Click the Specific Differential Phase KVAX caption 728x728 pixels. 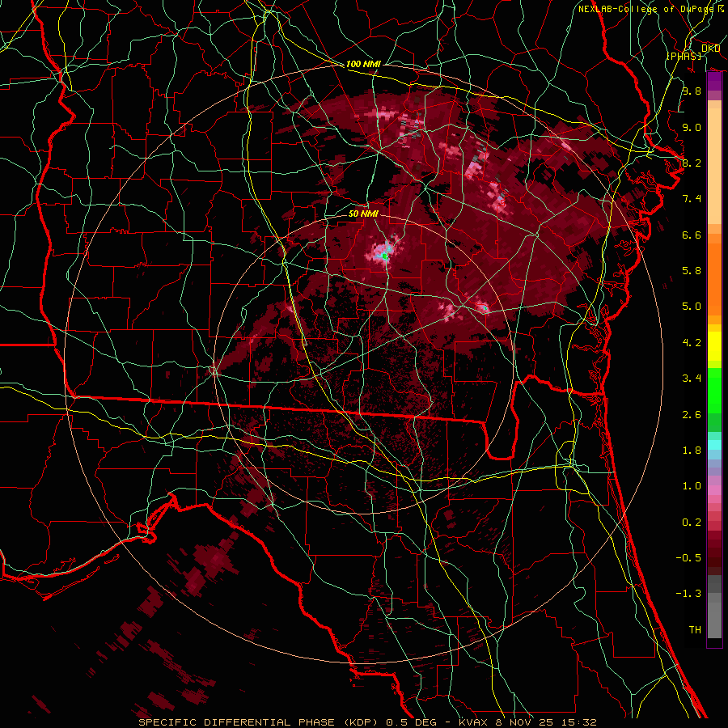[367, 722]
